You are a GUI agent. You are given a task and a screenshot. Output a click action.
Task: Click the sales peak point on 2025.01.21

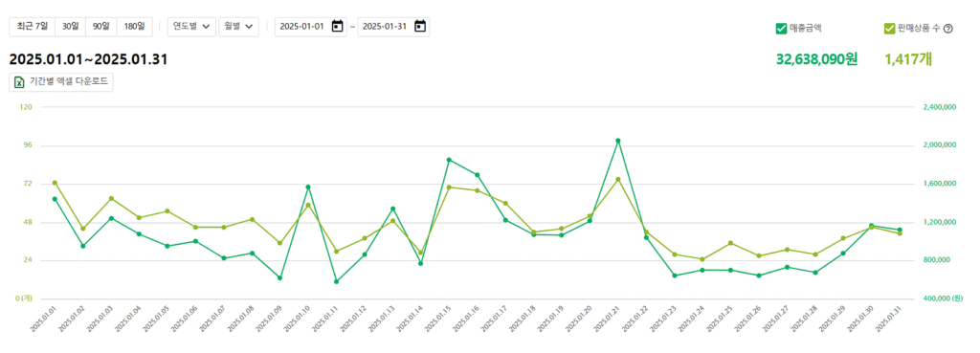click(618, 141)
